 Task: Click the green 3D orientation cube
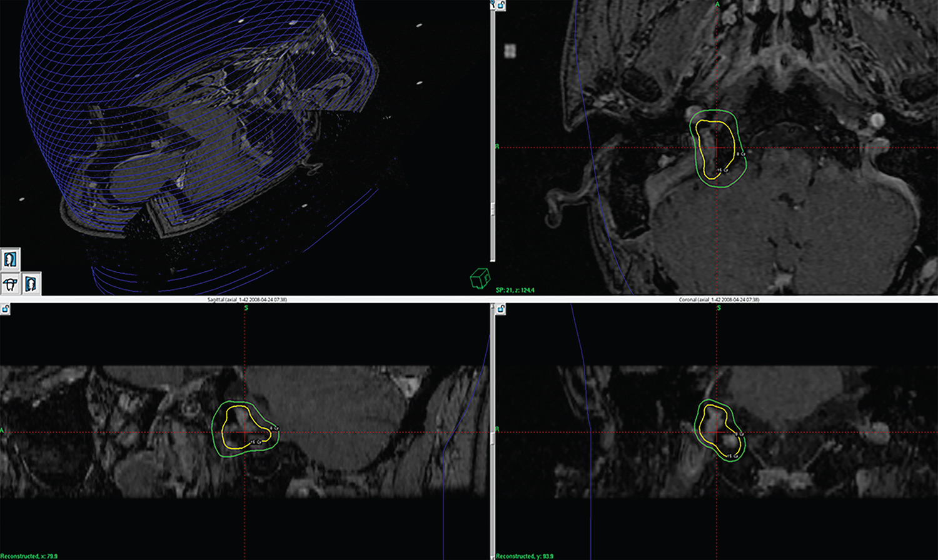point(480,278)
